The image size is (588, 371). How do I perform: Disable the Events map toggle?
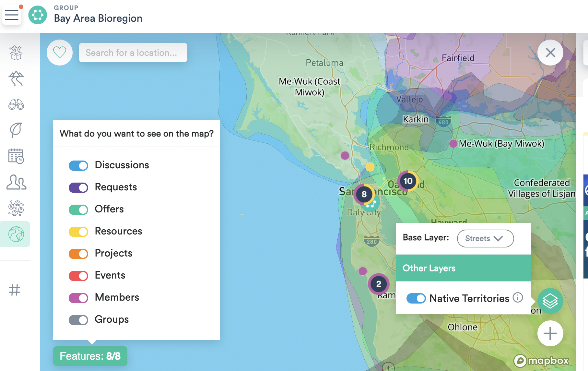click(x=78, y=276)
